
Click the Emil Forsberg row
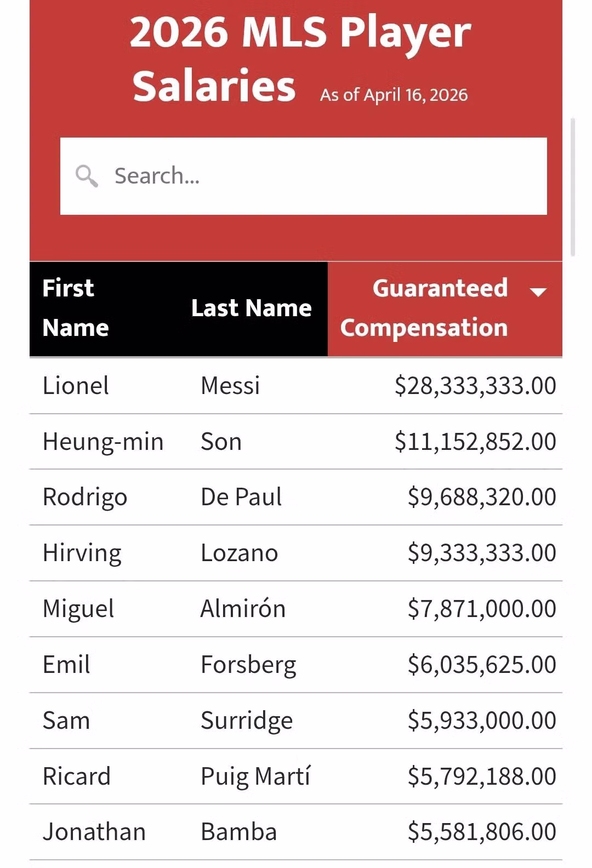[296, 665]
